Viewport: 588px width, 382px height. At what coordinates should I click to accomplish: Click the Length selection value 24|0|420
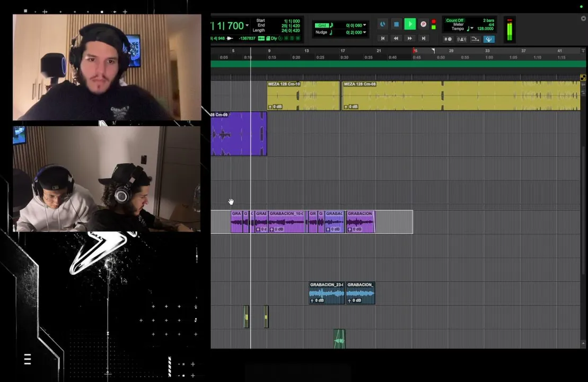pos(291,30)
